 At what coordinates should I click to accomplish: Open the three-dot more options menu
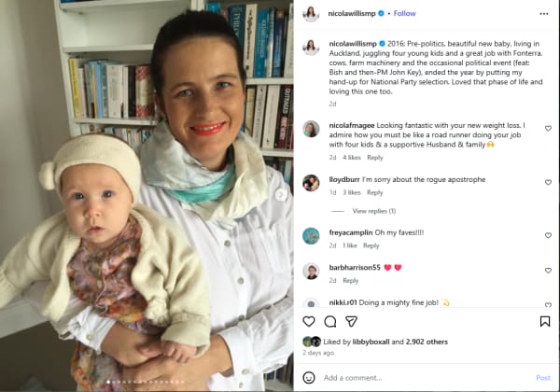pos(544,14)
